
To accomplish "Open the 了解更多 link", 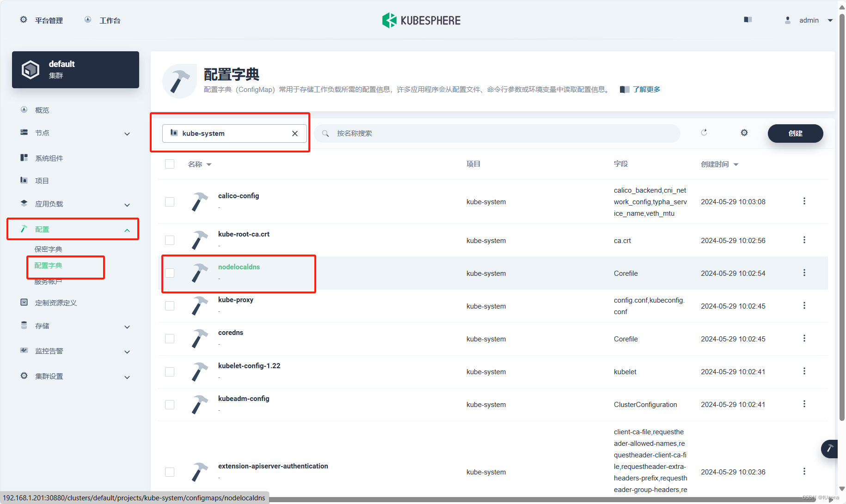I will pos(646,89).
